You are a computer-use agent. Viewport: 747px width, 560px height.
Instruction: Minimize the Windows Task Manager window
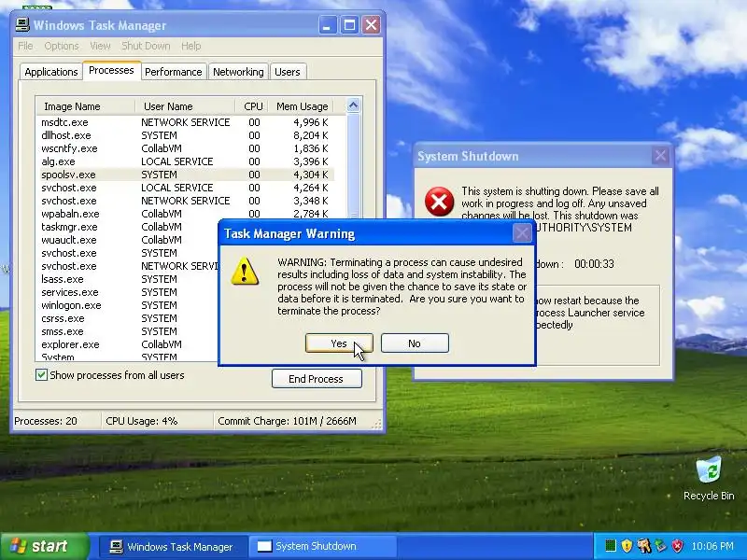(x=327, y=25)
